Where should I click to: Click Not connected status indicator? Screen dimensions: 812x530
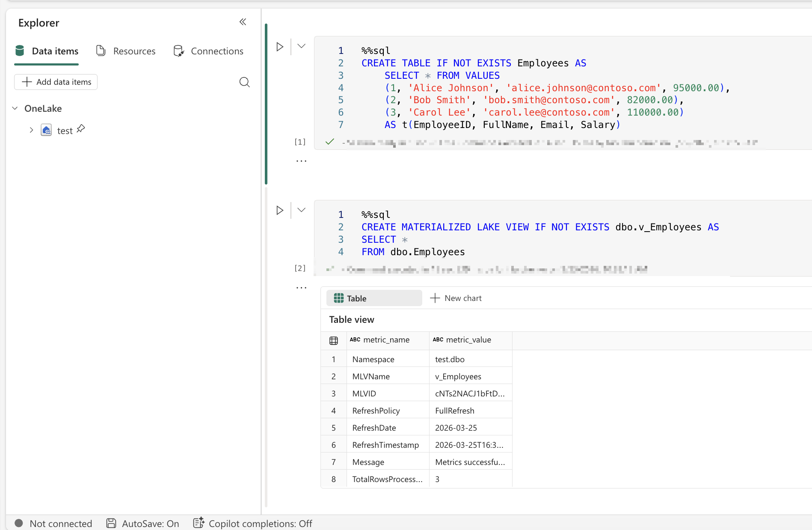pyautogui.click(x=53, y=523)
